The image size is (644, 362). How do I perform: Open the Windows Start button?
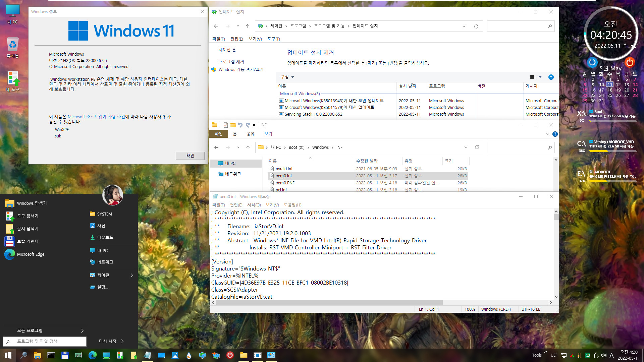(x=8, y=355)
